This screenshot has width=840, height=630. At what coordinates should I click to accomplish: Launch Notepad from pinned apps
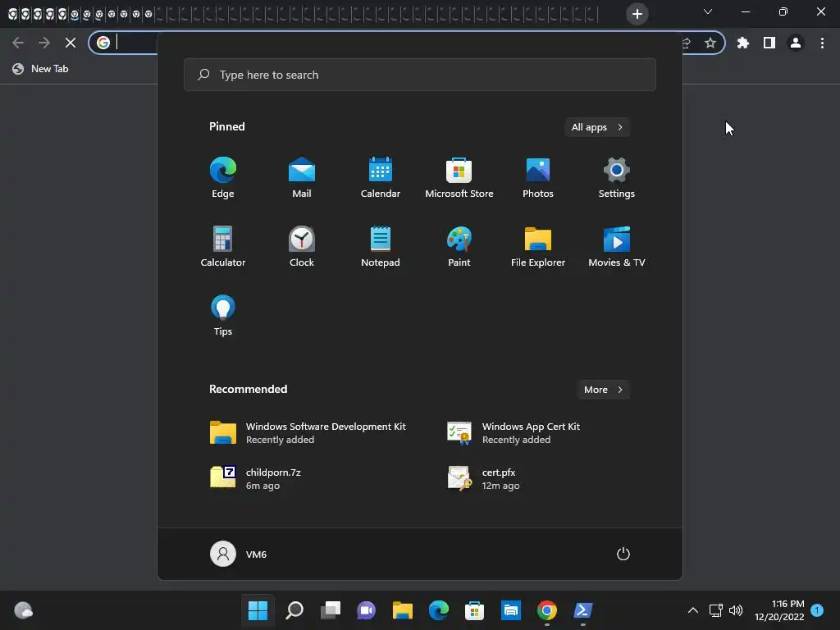tap(381, 246)
